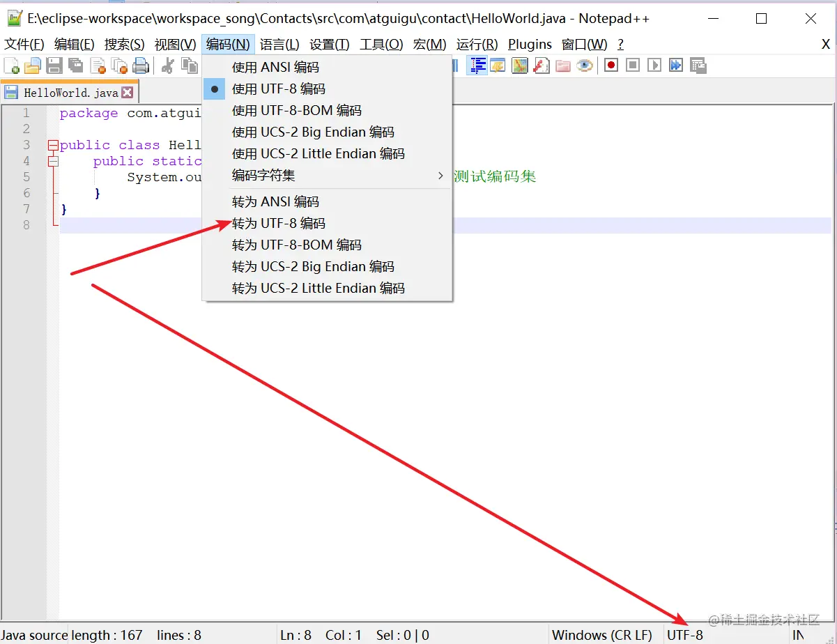
Task: Click the 'package' keyword on line 1
Action: click(89, 113)
